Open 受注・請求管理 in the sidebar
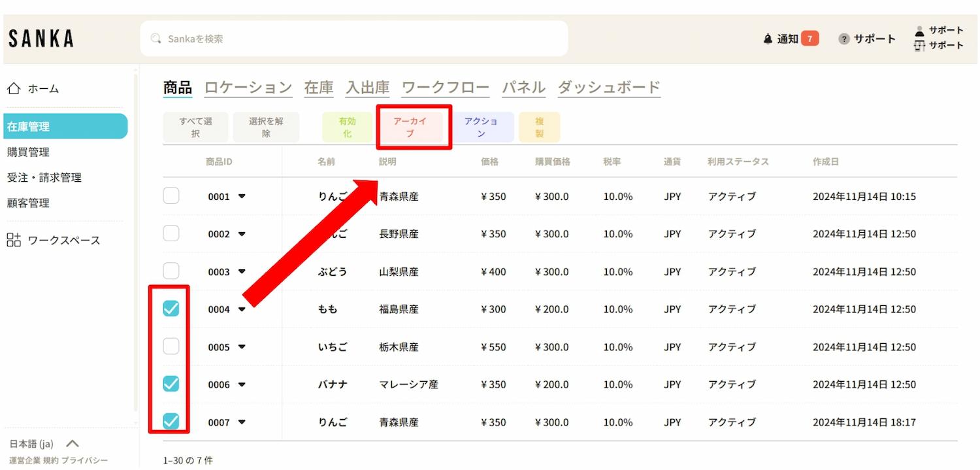 pos(44,177)
